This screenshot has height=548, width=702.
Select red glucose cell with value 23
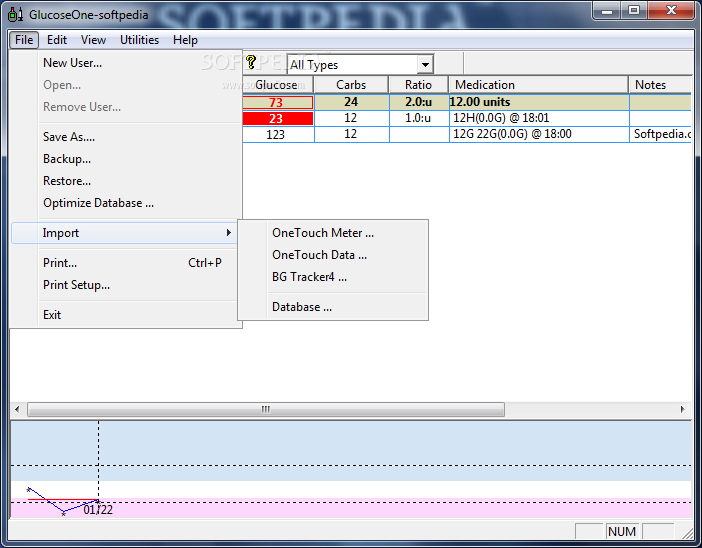278,118
